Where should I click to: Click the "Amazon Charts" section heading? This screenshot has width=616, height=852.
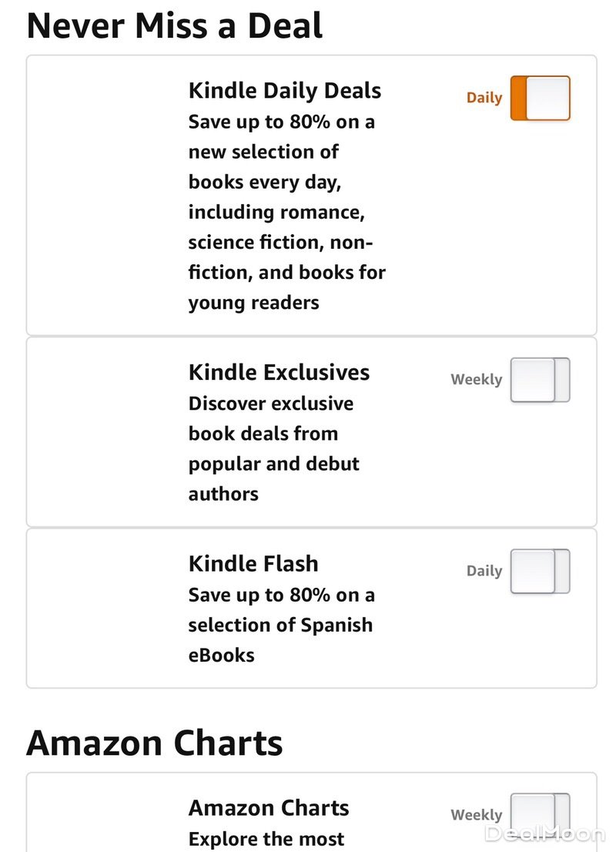pyautogui.click(x=155, y=743)
